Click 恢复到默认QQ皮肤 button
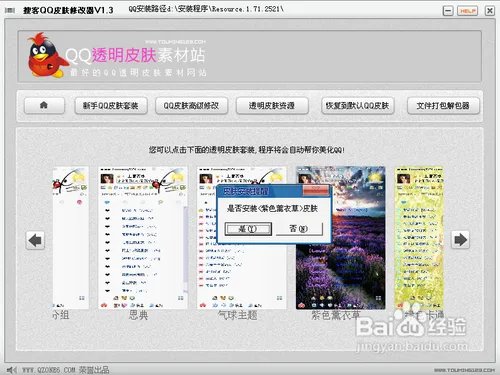Image resolution: width=500 pixels, height=375 pixels. pos(358,106)
